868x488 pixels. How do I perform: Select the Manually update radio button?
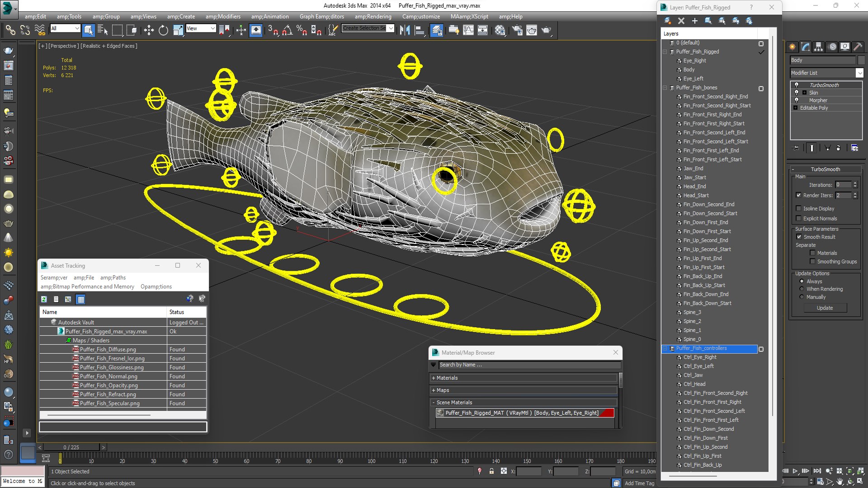point(802,297)
